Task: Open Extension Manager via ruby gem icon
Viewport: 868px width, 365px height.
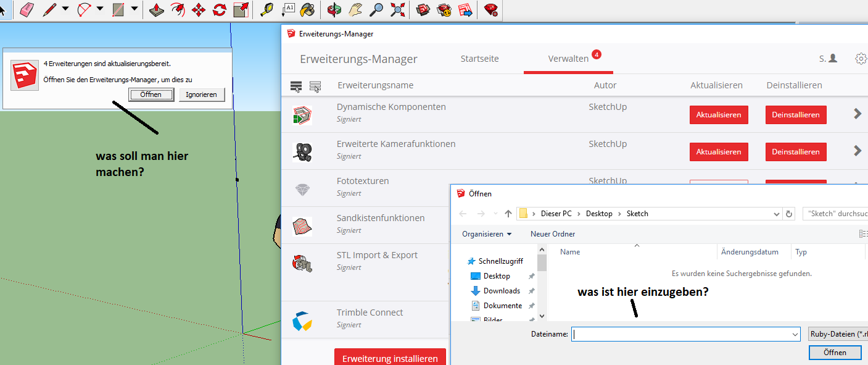Action: pos(491,9)
